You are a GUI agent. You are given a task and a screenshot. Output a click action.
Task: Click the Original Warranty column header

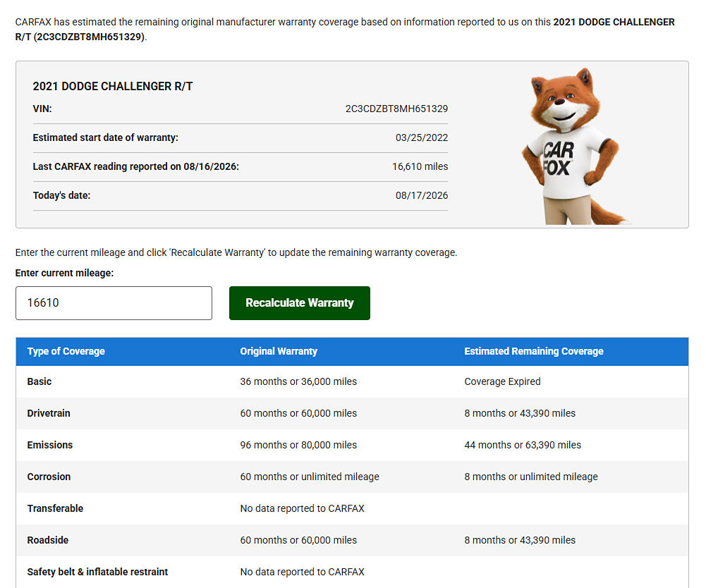[x=279, y=351]
